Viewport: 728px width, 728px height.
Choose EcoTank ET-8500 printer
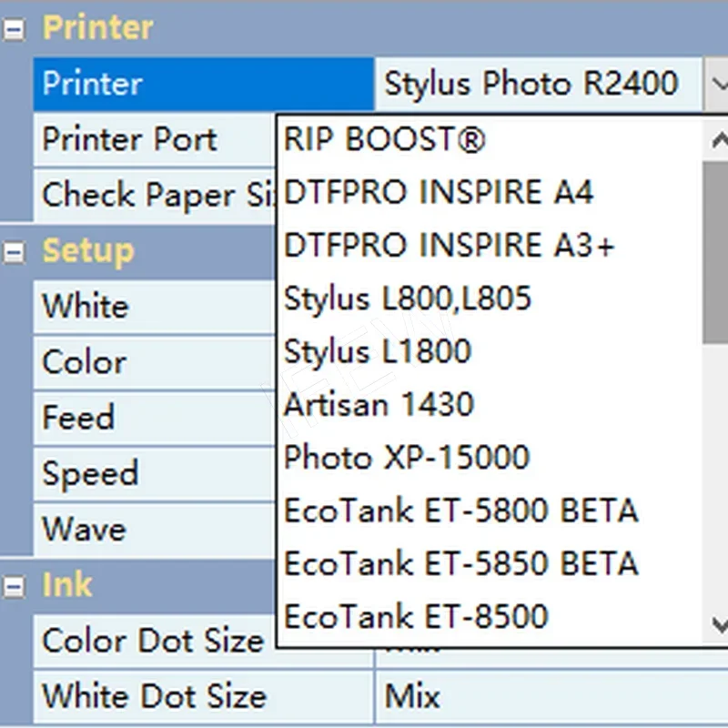[x=416, y=616]
